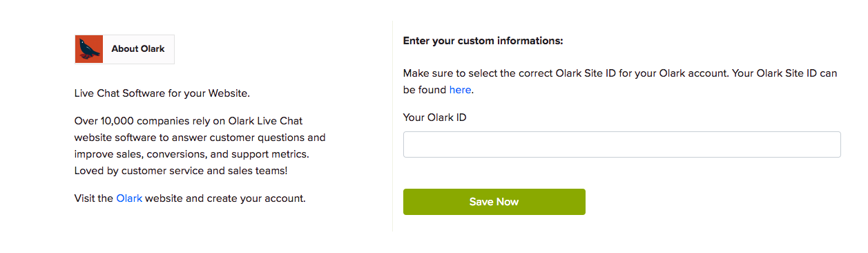Click 'improve sales, conversions, and support metrics' line
868x253 pixels.
[192, 154]
